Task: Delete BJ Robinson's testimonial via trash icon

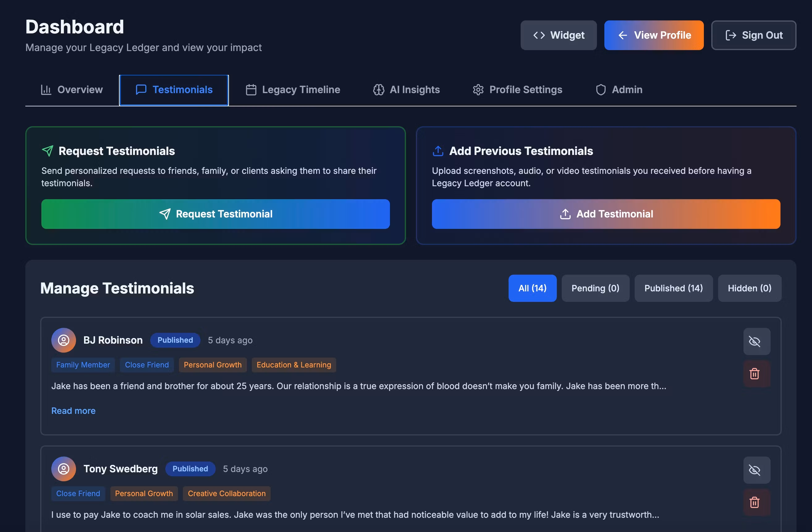Action: coord(756,373)
